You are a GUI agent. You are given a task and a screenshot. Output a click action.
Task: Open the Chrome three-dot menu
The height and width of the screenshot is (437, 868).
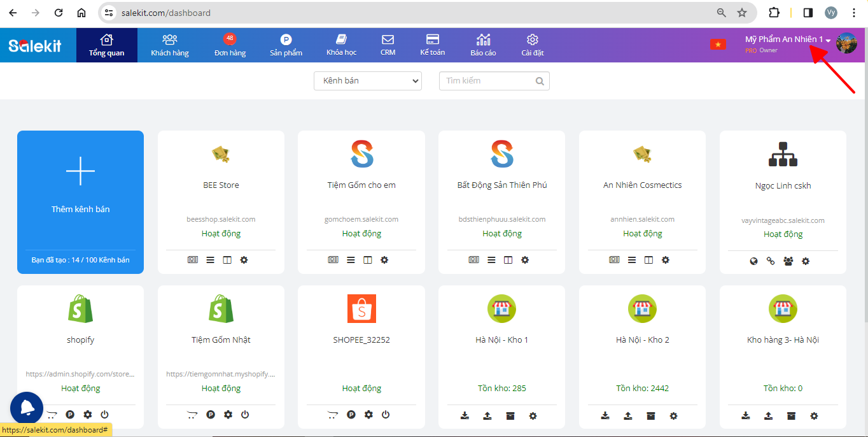[x=854, y=13]
